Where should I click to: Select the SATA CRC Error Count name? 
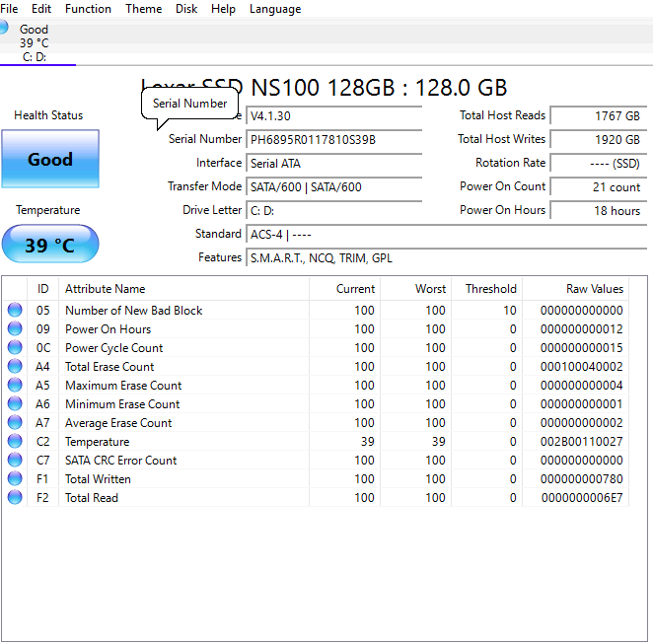point(120,461)
